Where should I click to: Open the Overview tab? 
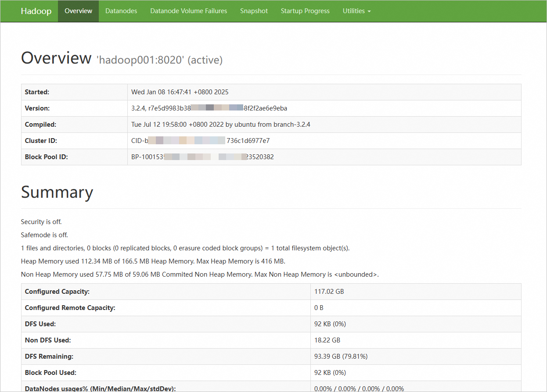78,11
